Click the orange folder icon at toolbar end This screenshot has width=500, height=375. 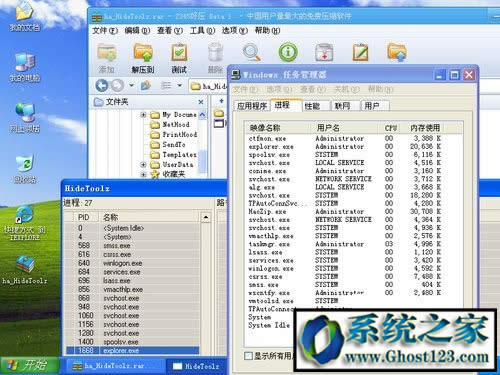(x=397, y=52)
